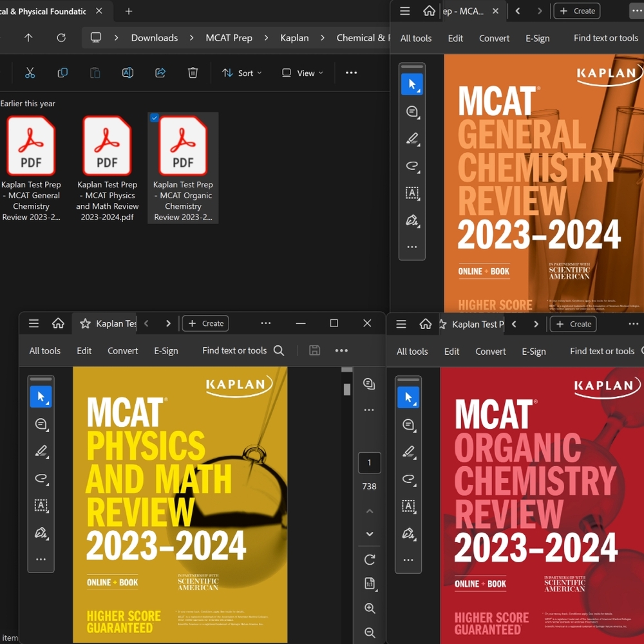Star the Kaplan Test tab in Physics window

86,324
